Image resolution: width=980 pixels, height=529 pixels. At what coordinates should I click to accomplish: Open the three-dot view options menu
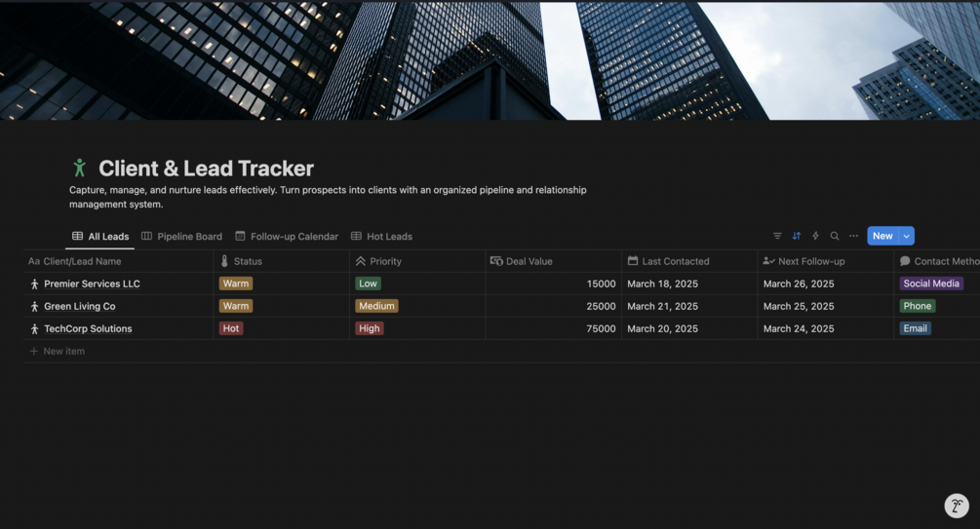coord(854,236)
